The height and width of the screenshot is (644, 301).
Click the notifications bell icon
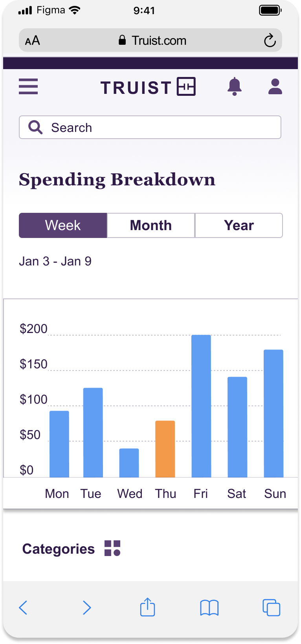tap(235, 86)
